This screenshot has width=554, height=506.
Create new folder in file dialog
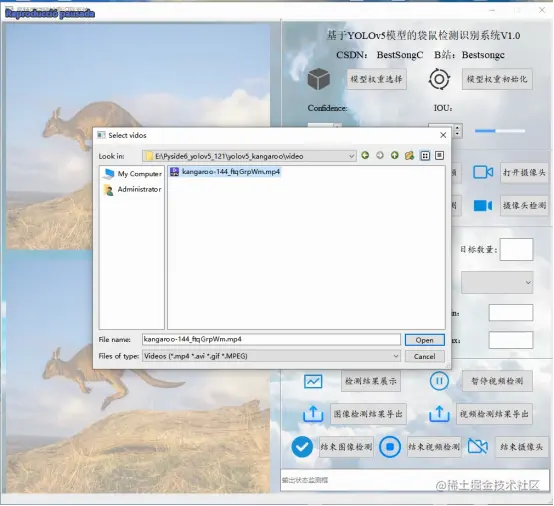click(x=409, y=155)
